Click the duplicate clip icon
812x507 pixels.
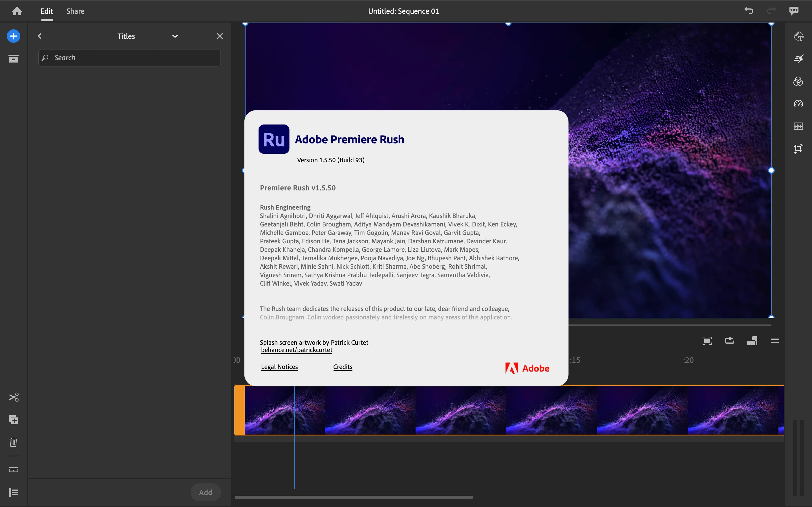coord(14,419)
